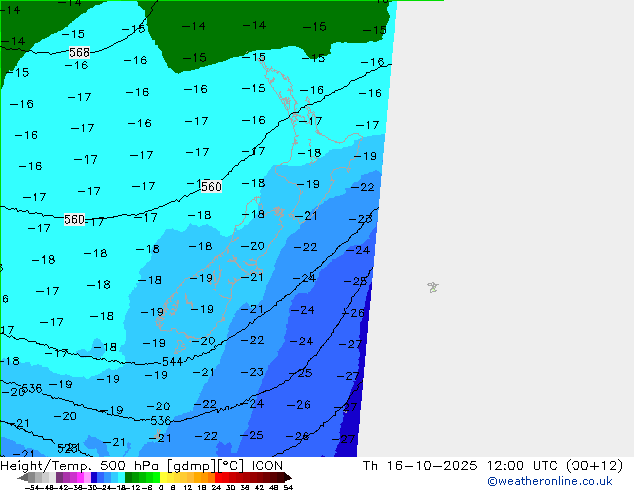
Task: Pick the cyan legend swatch above -18
Action: [x=121, y=478]
